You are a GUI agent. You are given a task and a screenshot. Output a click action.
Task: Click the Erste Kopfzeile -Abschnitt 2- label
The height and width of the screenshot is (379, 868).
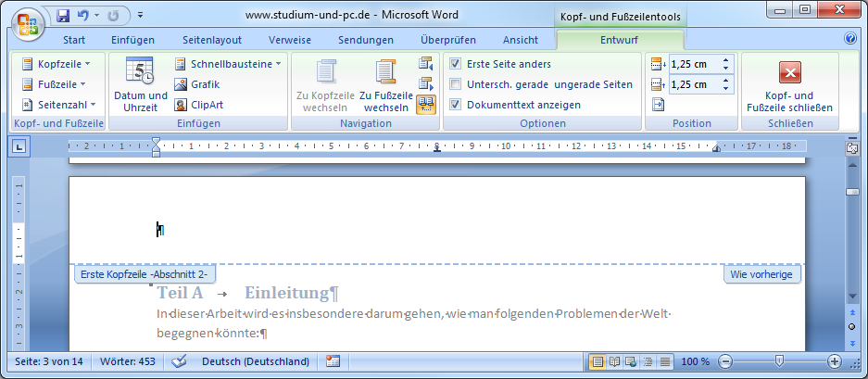tap(145, 274)
